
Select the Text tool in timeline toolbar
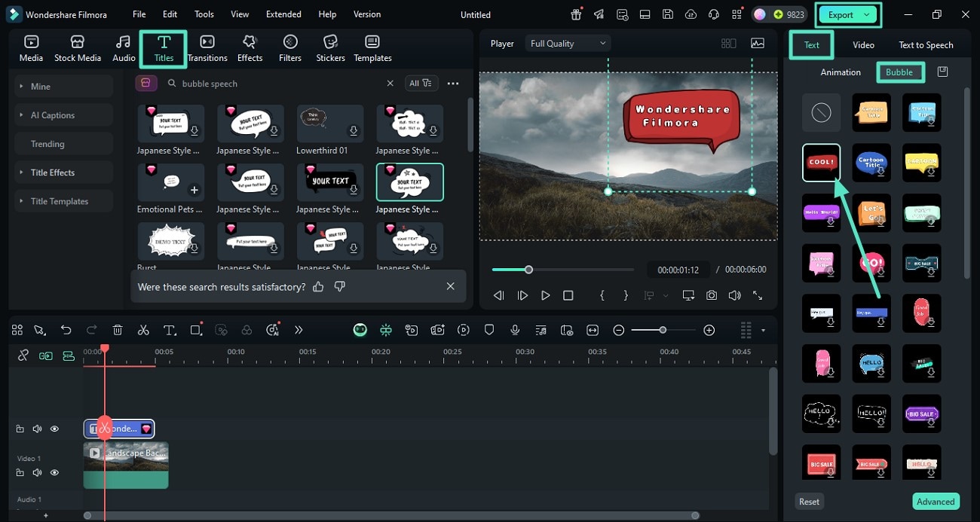[x=170, y=330]
